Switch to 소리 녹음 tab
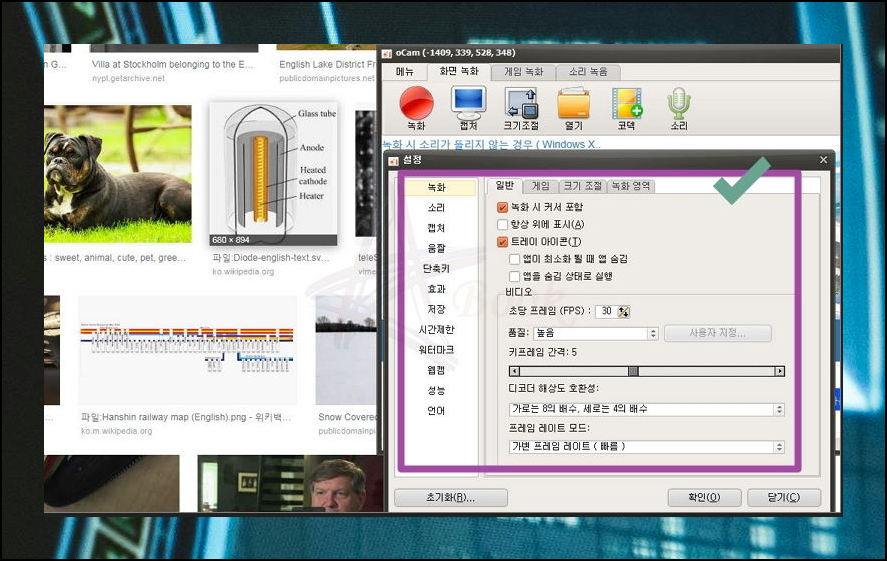 point(588,72)
